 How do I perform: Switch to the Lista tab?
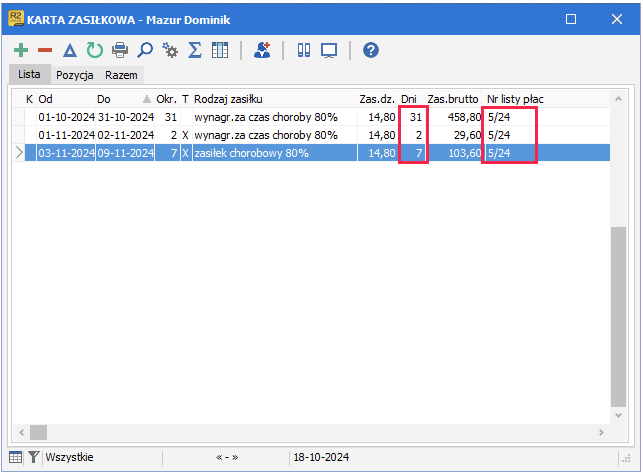pyautogui.click(x=29, y=74)
